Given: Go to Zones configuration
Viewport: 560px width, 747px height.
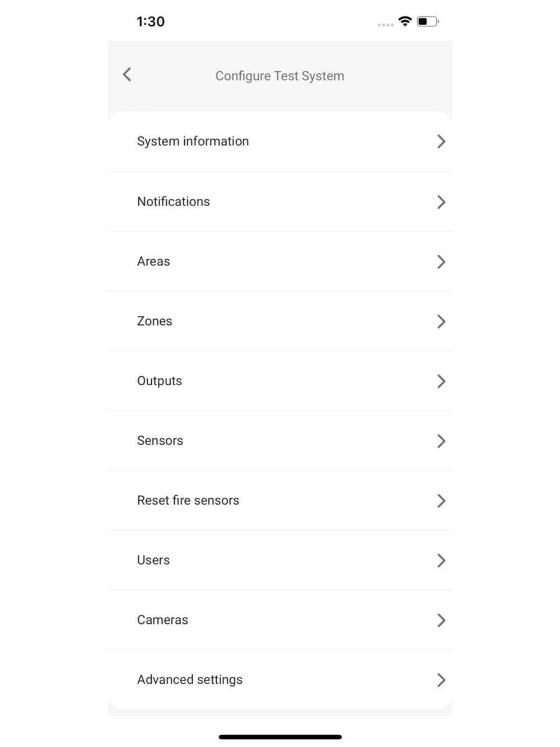Looking at the screenshot, I should (x=155, y=321).
